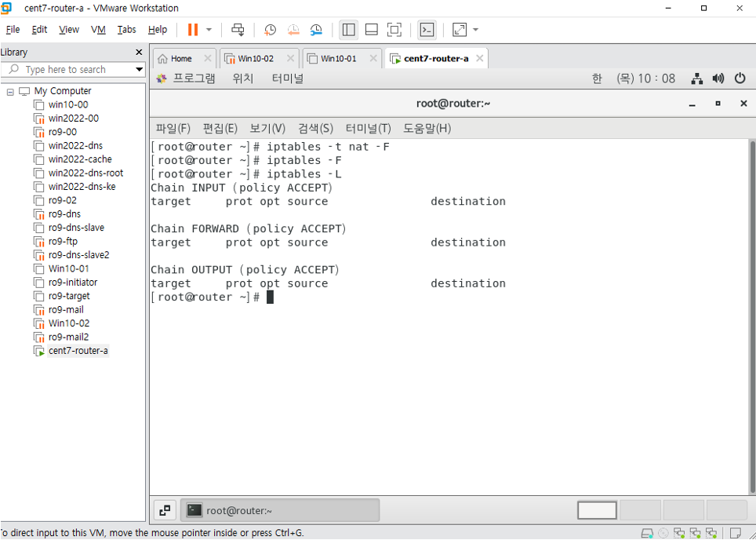The width and height of the screenshot is (756, 540).
Task: Open the terminal 파일(F) menu
Action: click(173, 129)
